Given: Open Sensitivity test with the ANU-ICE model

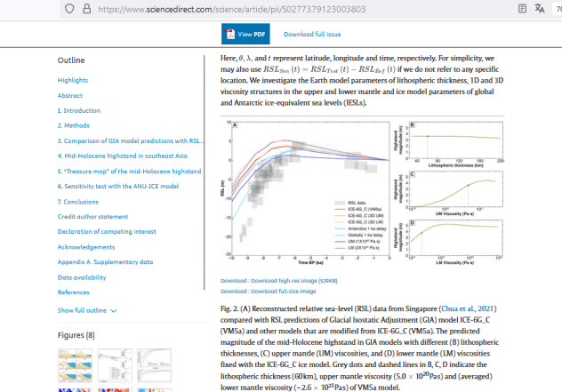Looking at the screenshot, I should click(118, 187).
